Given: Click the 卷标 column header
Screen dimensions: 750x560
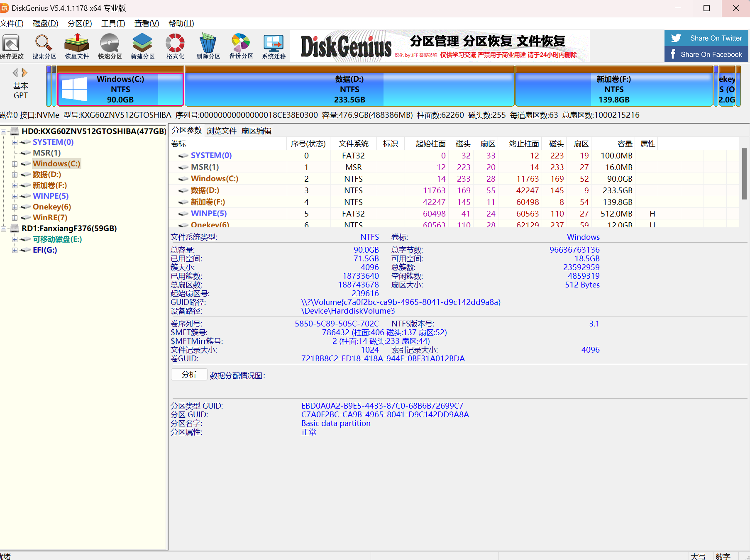Looking at the screenshot, I should point(228,144).
